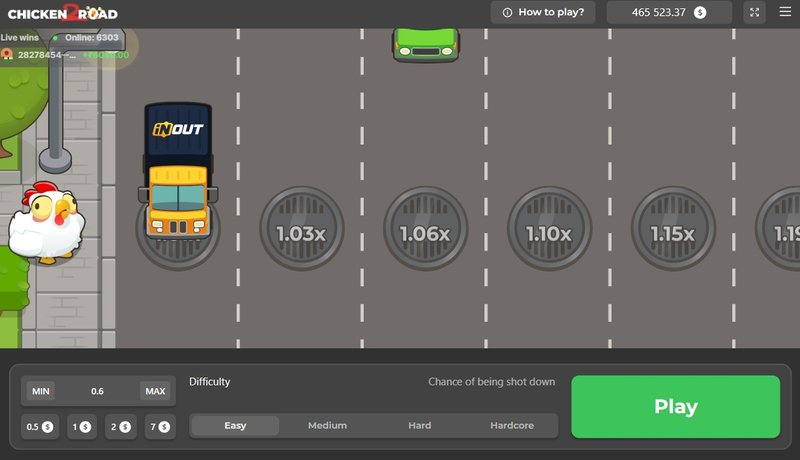Toggle fullscreen mode icon

(x=754, y=12)
